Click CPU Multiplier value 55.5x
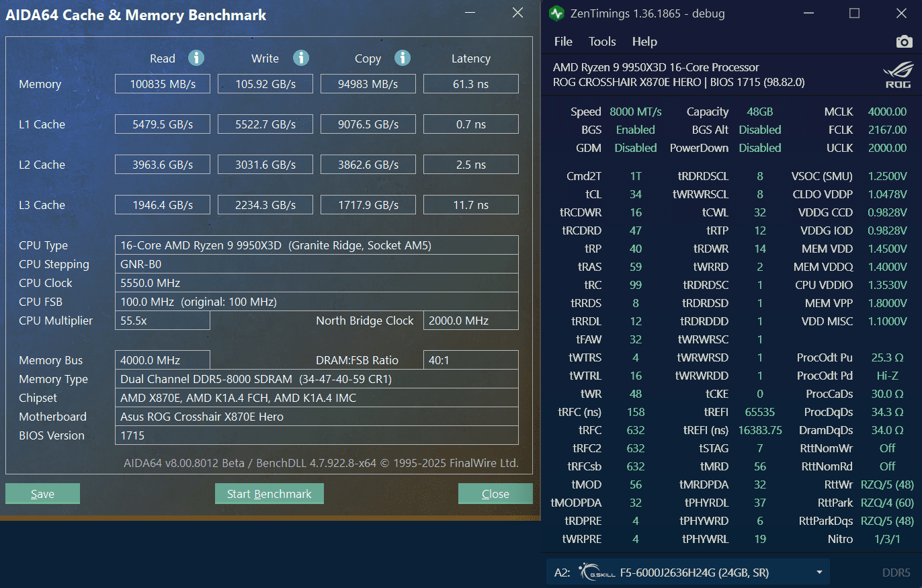This screenshot has width=922, height=588. pyautogui.click(x=162, y=321)
